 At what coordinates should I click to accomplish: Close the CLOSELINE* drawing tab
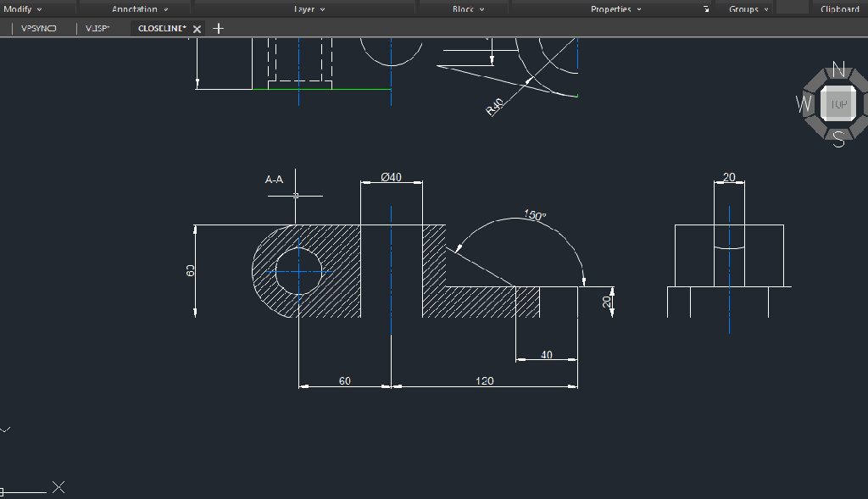click(197, 29)
